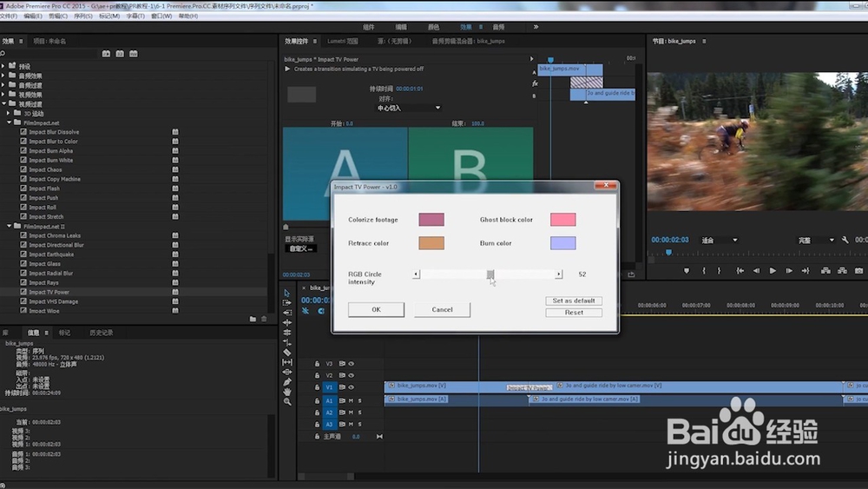Viewport: 868px width, 489px height.
Task: Select the Razor tool
Action: point(286,353)
